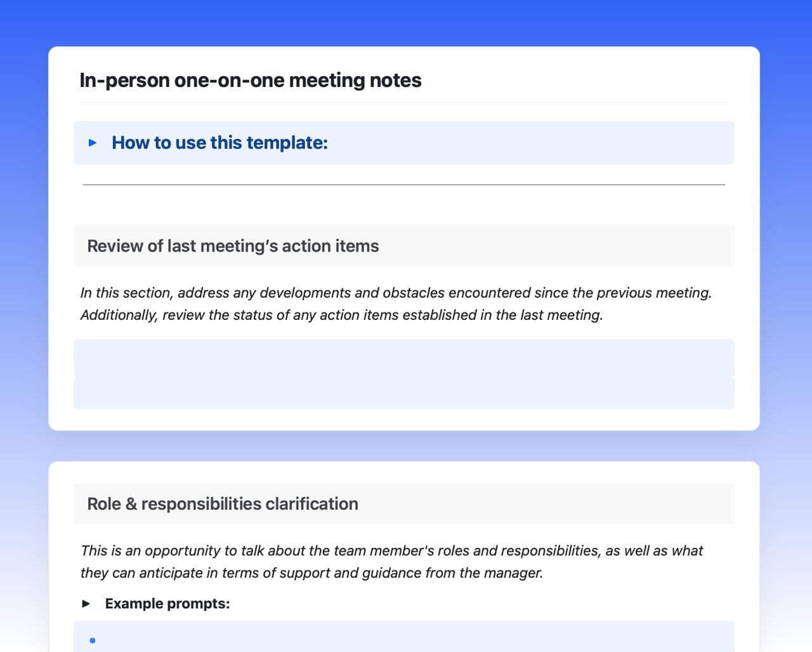Click the blue bullet point marker
This screenshot has width=812, height=652.
coord(93,641)
